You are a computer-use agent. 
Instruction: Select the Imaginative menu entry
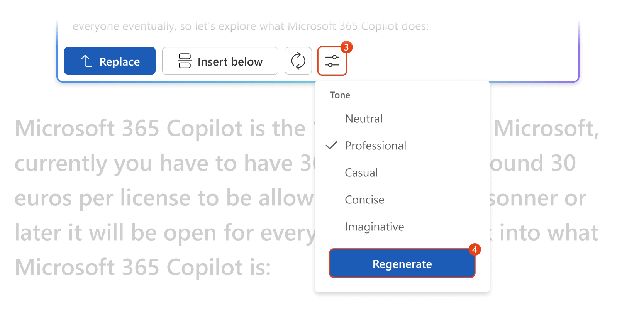coord(374,227)
